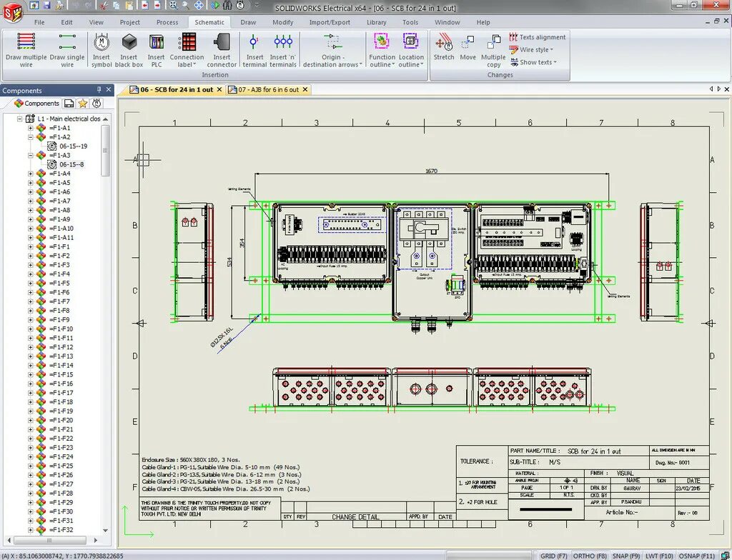The image size is (732, 560).
Task: Expand the =F1-A1 tree node
Action: click(30, 128)
